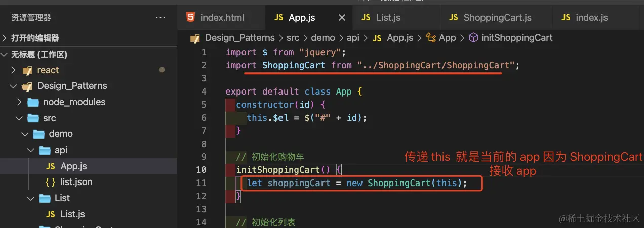Click the src folder icon
This screenshot has height=228, width=644.
click(33, 118)
